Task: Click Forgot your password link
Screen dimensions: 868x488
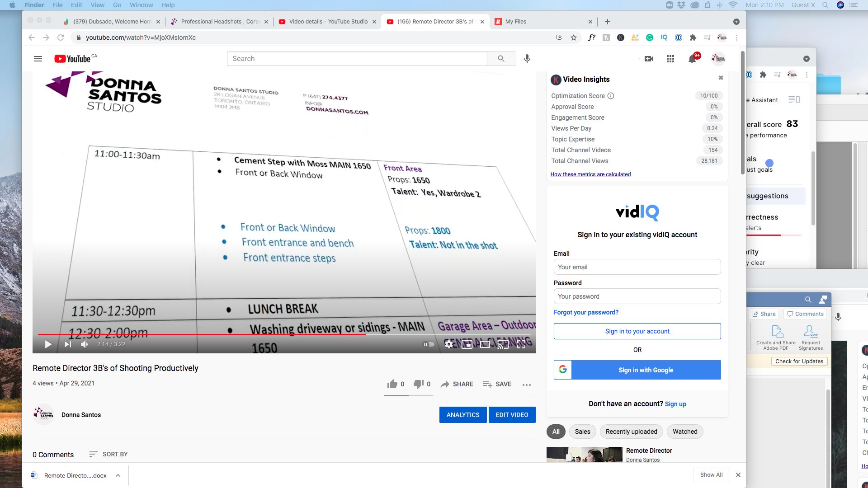Action: [586, 312]
